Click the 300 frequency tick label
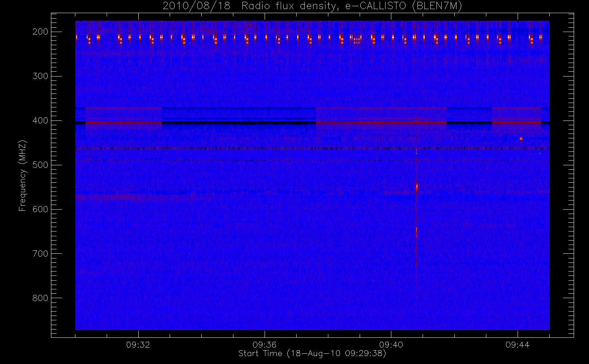This screenshot has width=589, height=364. [x=40, y=76]
